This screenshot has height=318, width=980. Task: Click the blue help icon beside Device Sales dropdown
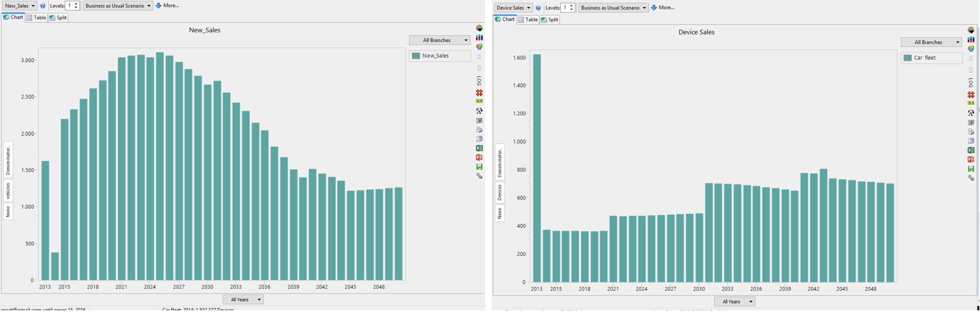538,8
